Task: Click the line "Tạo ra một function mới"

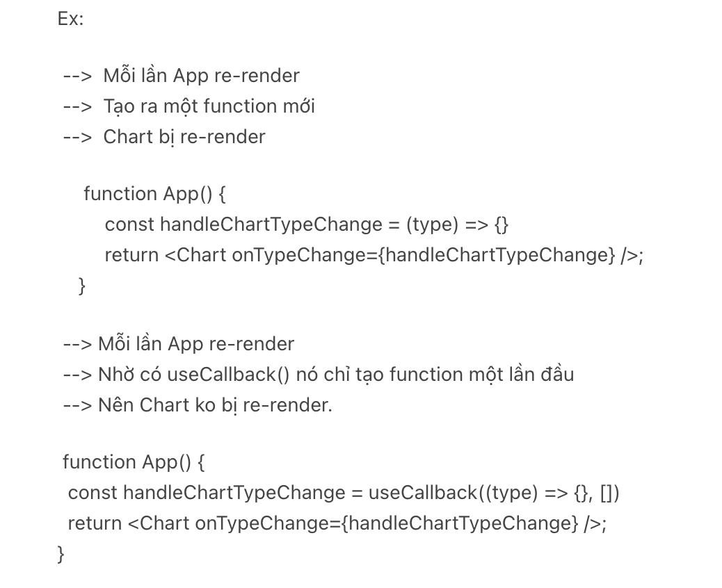Action: [x=209, y=106]
